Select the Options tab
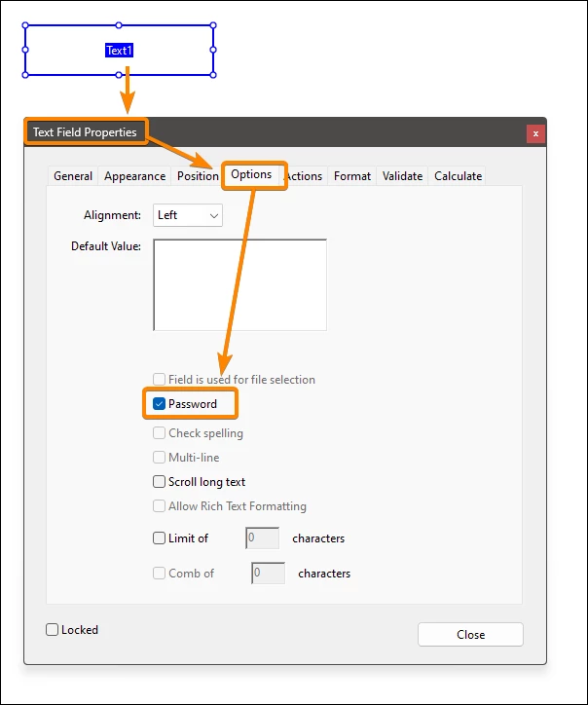588x705 pixels. pyautogui.click(x=251, y=174)
